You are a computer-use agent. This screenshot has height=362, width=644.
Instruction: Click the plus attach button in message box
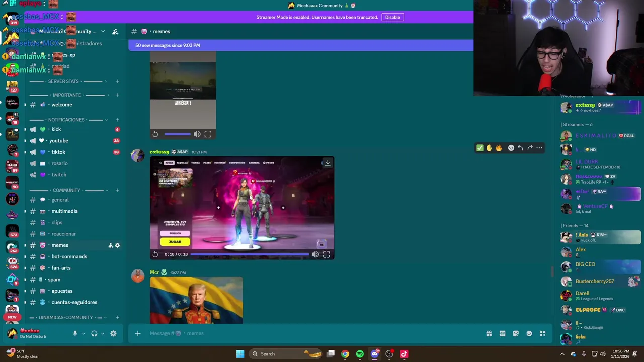(138, 333)
